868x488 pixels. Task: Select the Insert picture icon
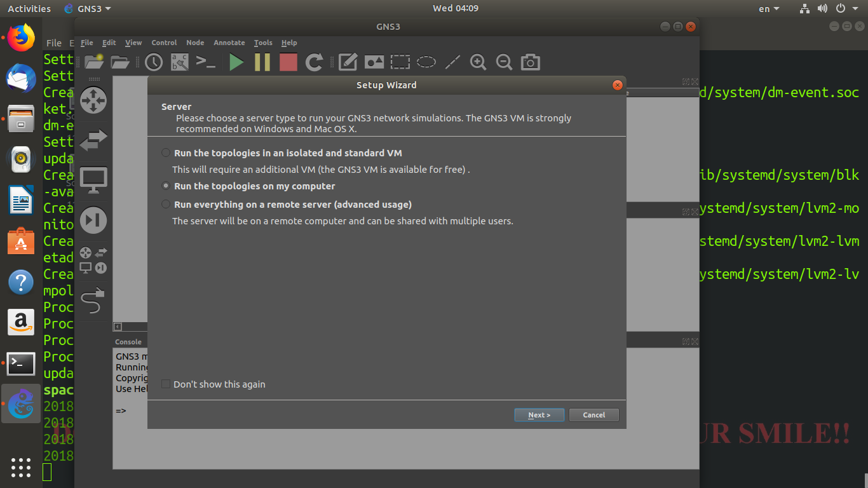coord(374,62)
